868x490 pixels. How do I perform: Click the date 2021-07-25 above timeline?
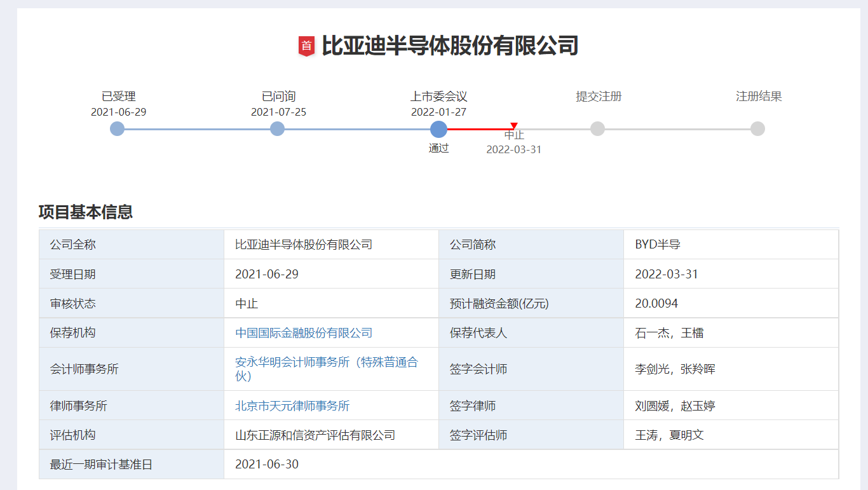[279, 112]
